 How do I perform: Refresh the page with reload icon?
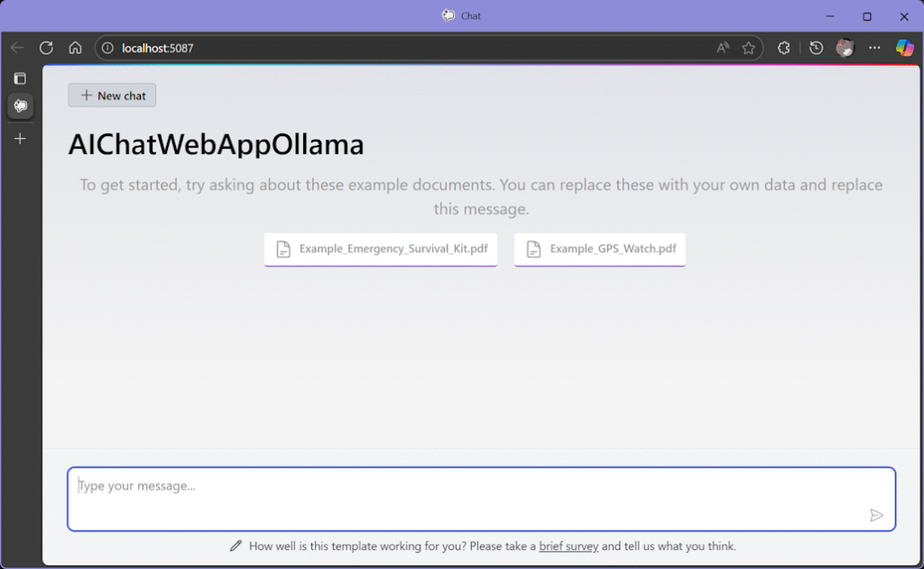[x=46, y=48]
